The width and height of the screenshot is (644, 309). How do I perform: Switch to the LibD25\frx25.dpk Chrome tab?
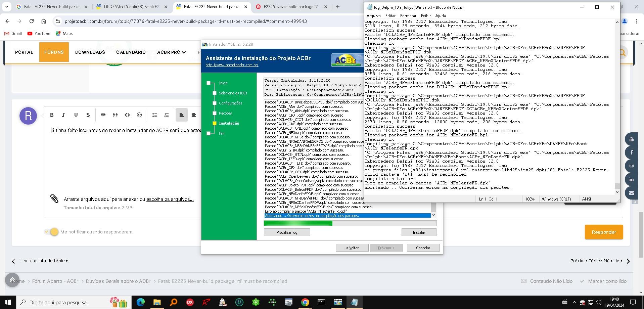132,6
